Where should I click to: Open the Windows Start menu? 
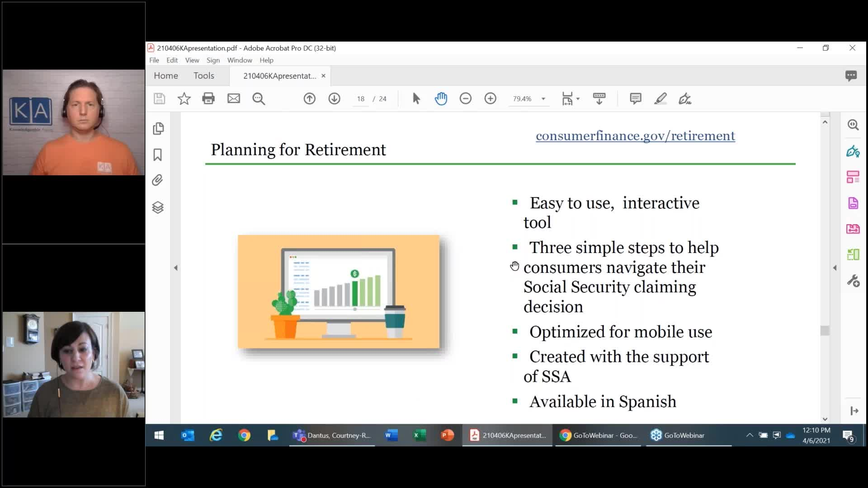pos(159,435)
